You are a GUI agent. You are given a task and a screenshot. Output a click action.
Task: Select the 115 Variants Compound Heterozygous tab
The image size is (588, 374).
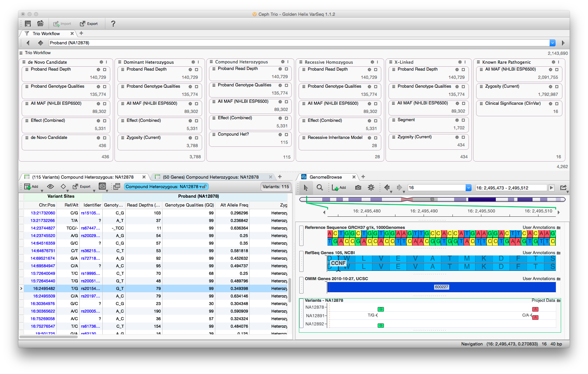point(83,177)
